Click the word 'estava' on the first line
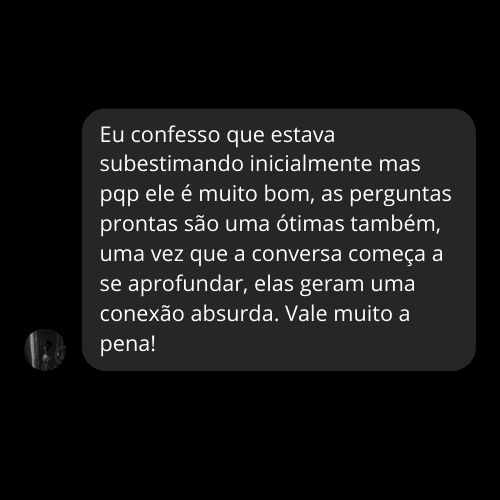The height and width of the screenshot is (500, 500). pos(303,135)
